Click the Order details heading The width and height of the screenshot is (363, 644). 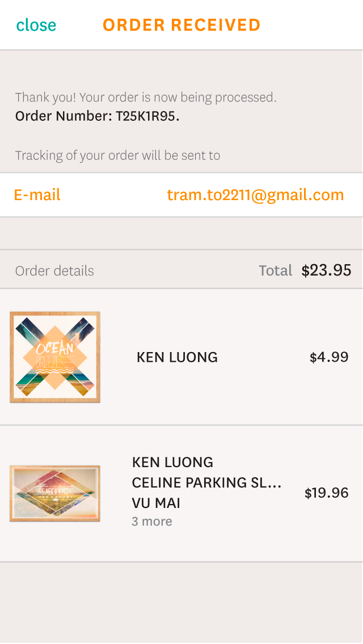click(x=54, y=271)
